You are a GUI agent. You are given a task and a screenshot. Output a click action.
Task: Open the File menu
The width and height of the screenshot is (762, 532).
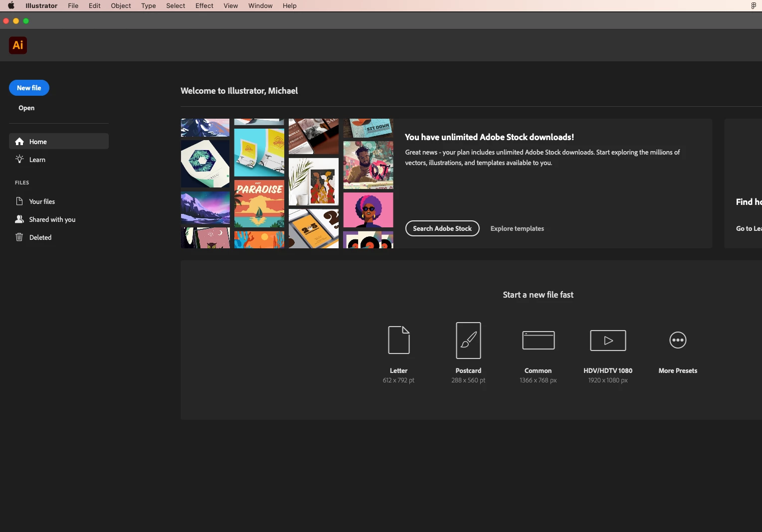click(x=73, y=5)
